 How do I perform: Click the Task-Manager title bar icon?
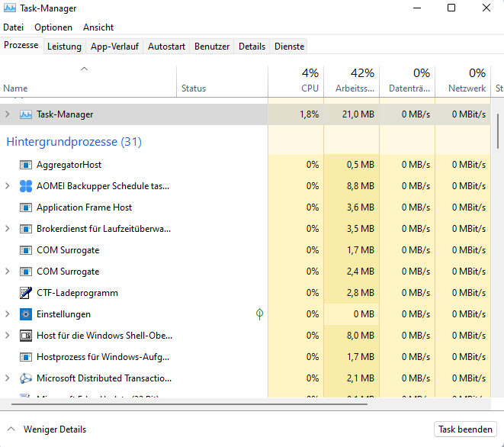10,8
